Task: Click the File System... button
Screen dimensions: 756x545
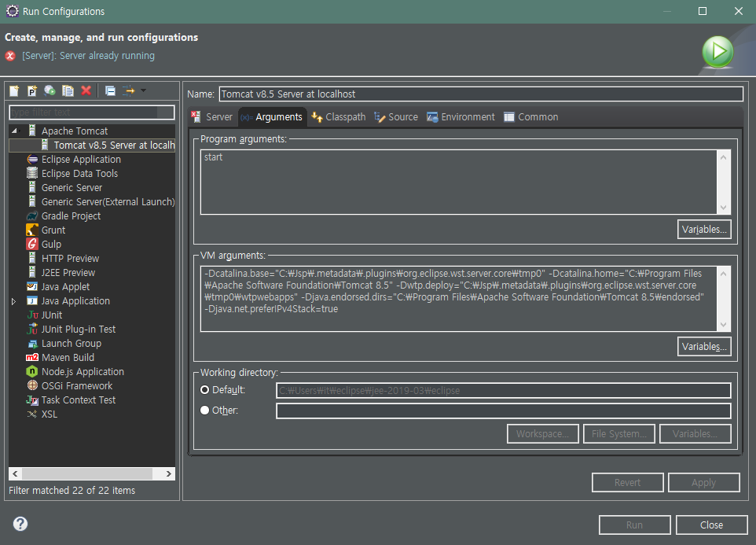Action: tap(619, 433)
